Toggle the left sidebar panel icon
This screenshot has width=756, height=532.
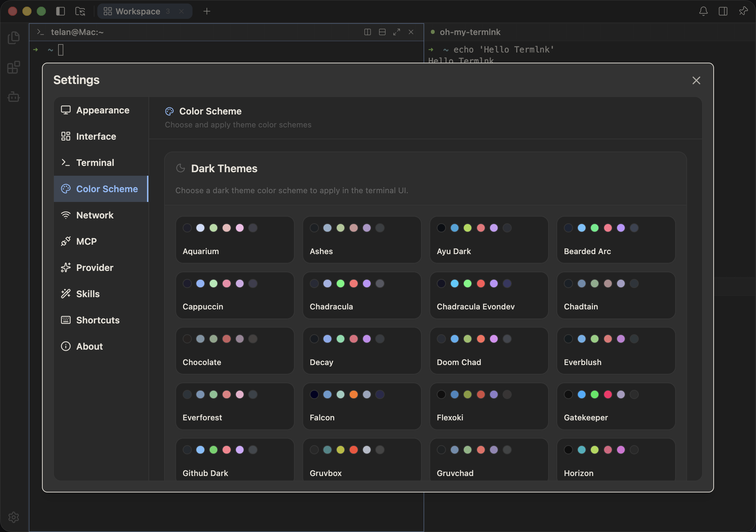click(61, 11)
